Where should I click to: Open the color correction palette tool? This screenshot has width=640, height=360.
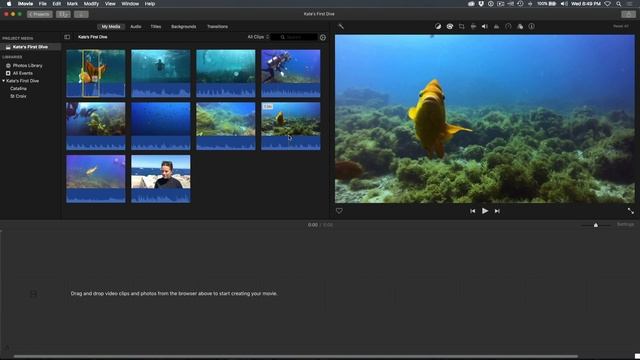pos(449,27)
